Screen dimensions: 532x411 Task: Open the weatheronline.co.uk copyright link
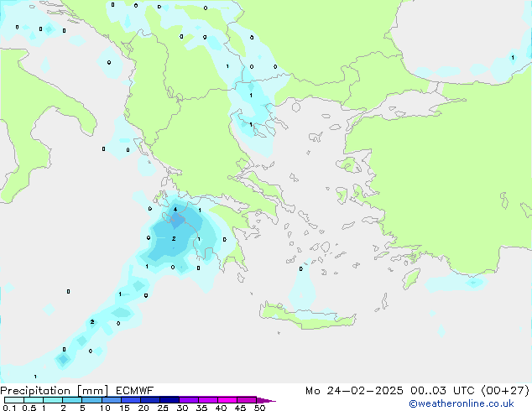[x=462, y=403]
